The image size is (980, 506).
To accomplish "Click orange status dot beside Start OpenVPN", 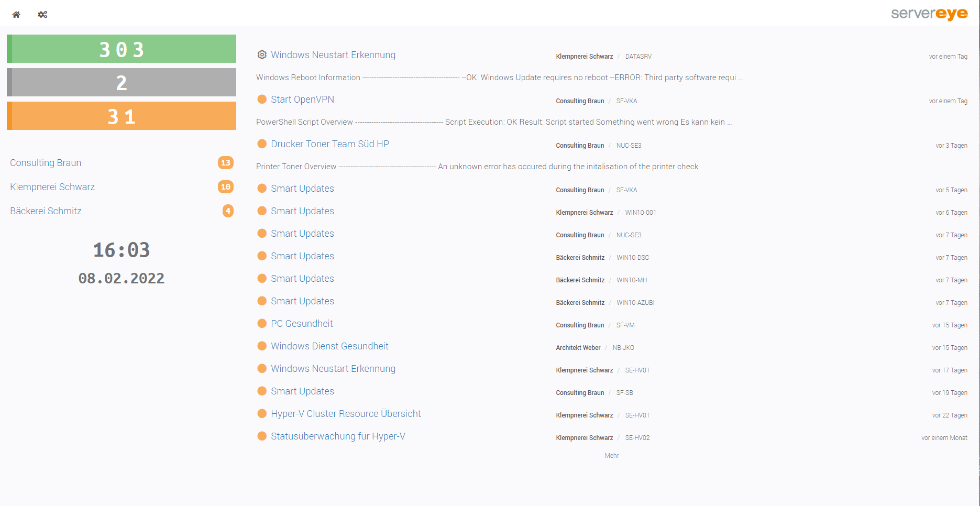I will pyautogui.click(x=262, y=100).
